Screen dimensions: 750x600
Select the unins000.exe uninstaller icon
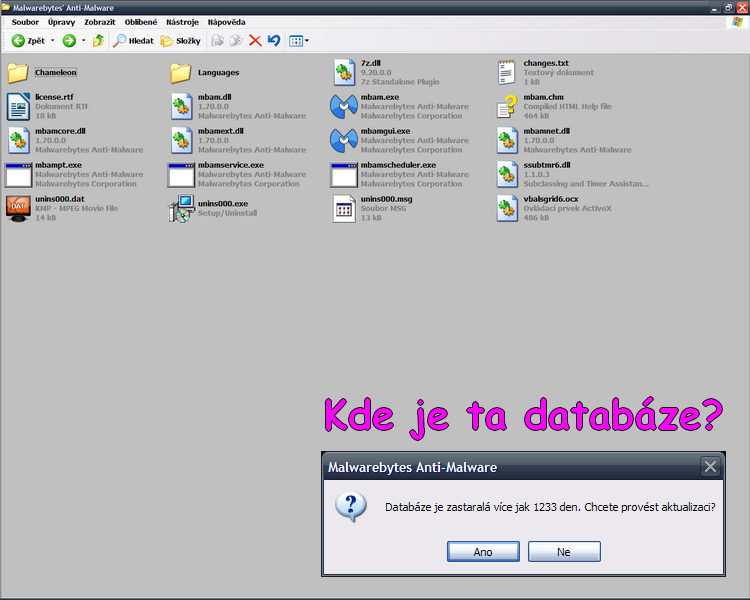tap(181, 209)
